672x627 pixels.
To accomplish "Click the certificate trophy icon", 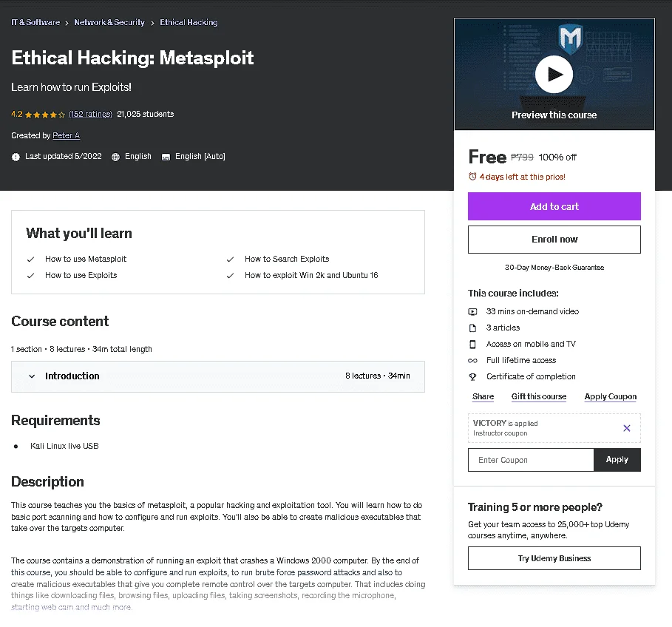I will pyautogui.click(x=472, y=376).
